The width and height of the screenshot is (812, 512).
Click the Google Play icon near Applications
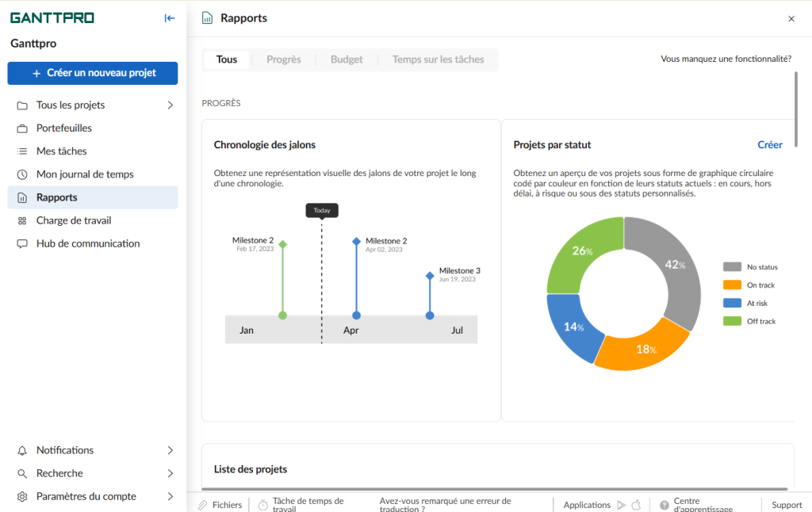(621, 504)
